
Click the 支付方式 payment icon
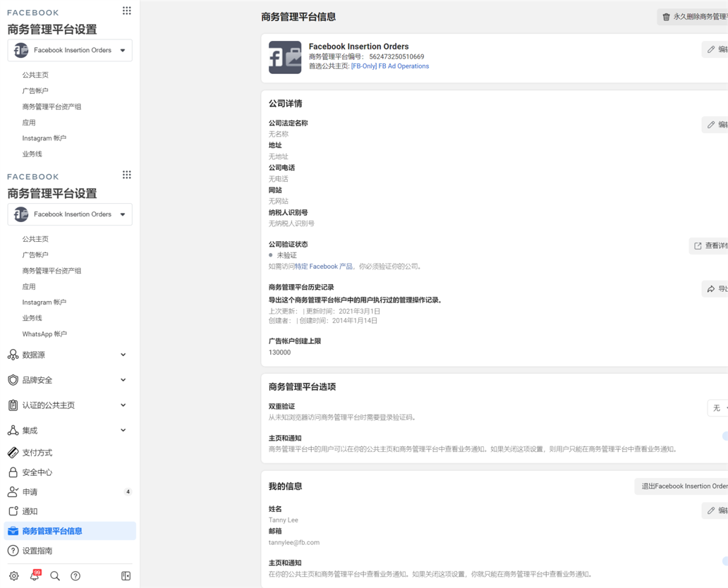[13, 453]
